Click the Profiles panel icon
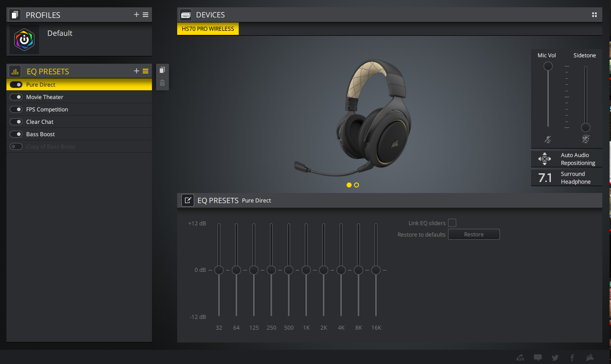The width and height of the screenshot is (611, 364). pos(15,15)
